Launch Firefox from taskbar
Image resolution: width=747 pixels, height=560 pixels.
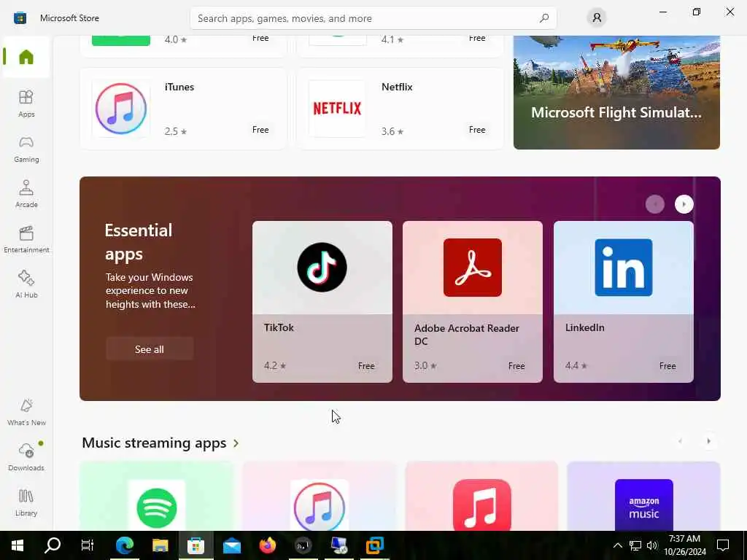coord(268,545)
